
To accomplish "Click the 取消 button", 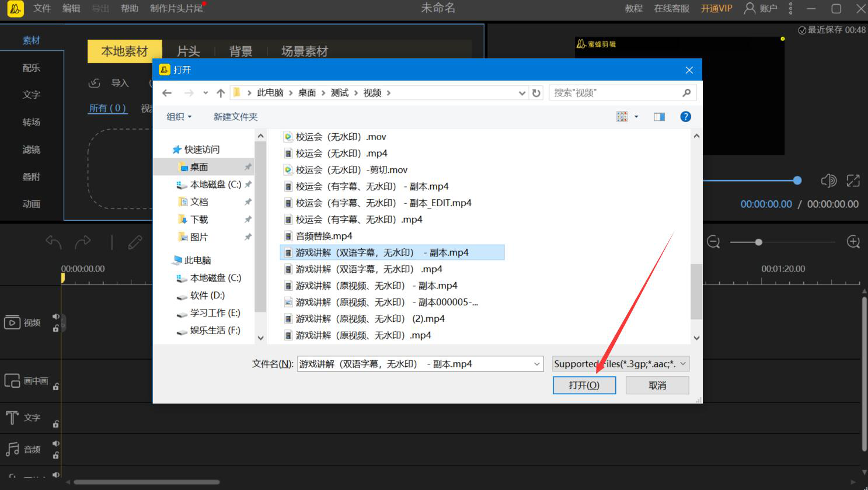I will [x=657, y=385].
